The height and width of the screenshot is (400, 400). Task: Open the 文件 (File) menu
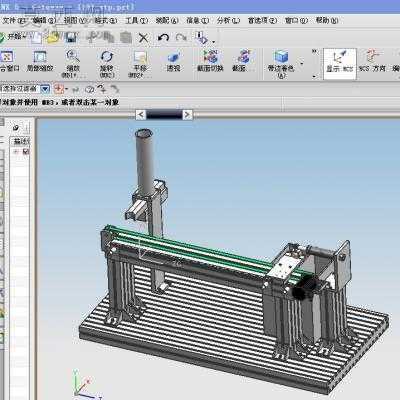coord(14,21)
